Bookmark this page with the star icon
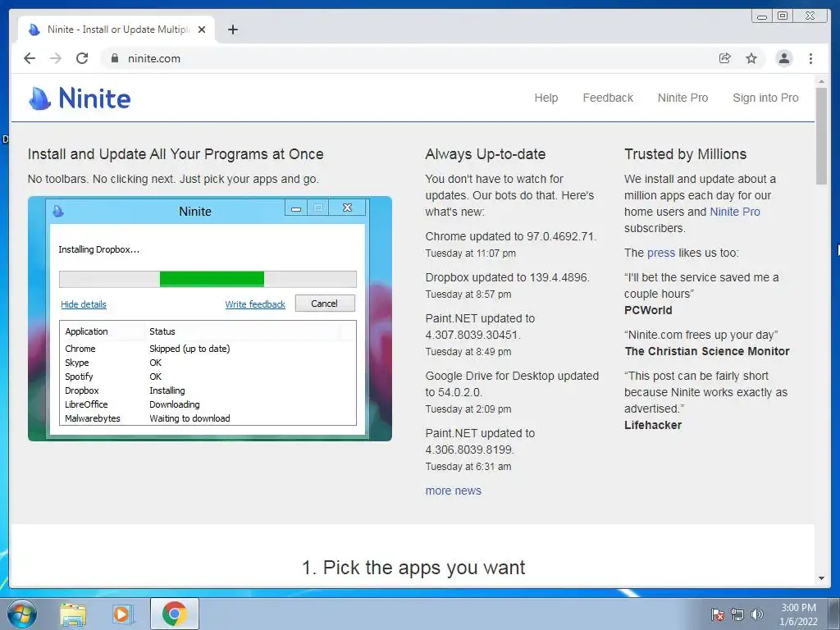840x630 pixels. click(751, 58)
